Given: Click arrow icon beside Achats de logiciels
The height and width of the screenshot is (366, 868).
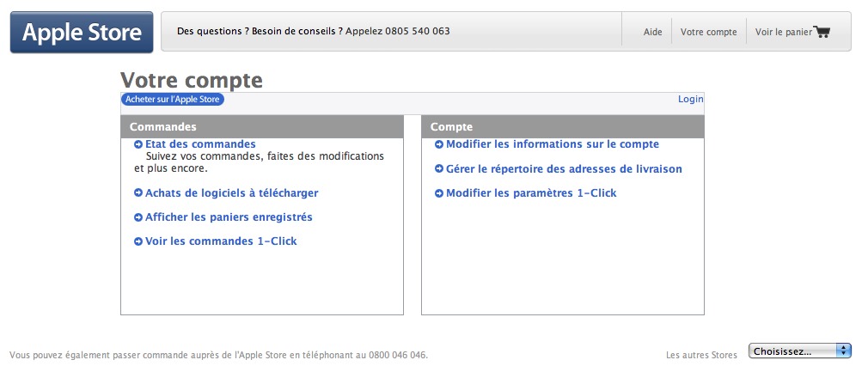Looking at the screenshot, I should (x=138, y=192).
